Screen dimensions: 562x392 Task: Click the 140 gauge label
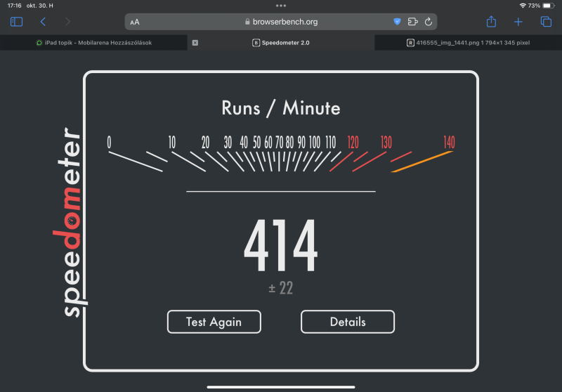coord(449,142)
